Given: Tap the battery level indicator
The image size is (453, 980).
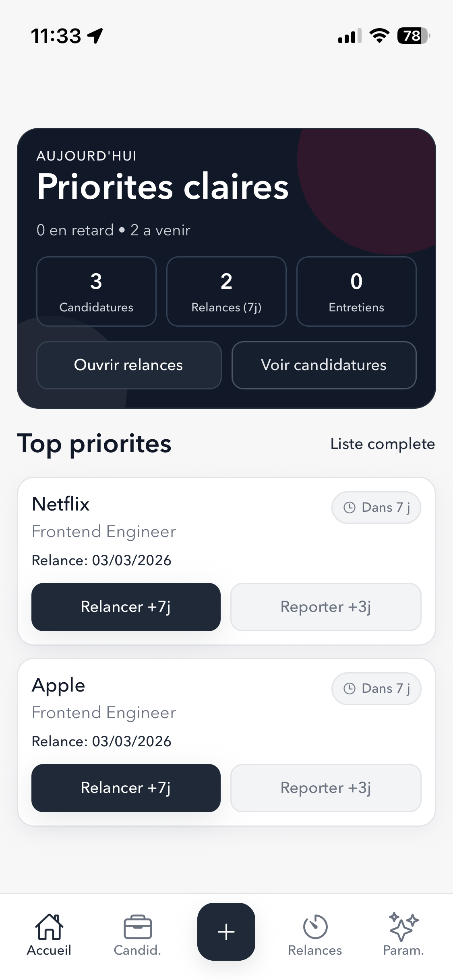Looking at the screenshot, I should 413,36.
